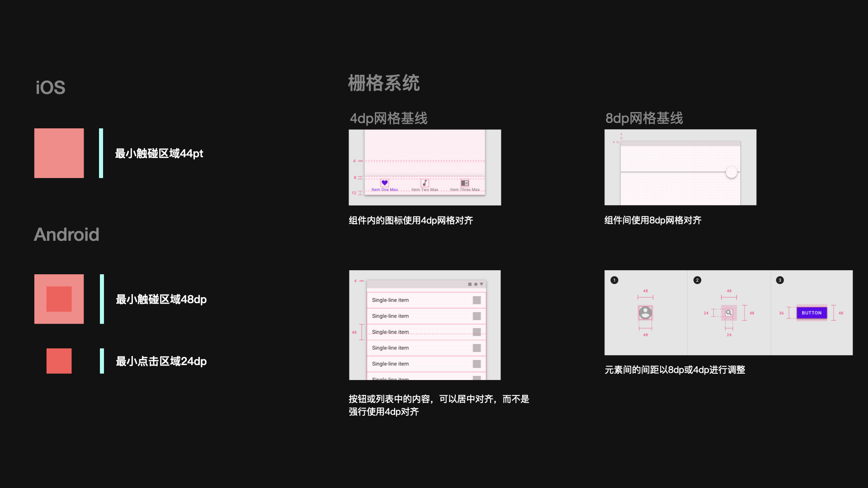Click the triangle icon in list header

[481, 284]
